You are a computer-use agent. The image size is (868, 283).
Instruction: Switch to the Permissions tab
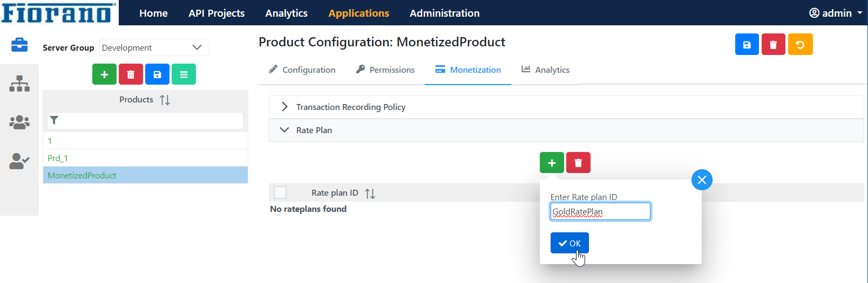click(385, 70)
